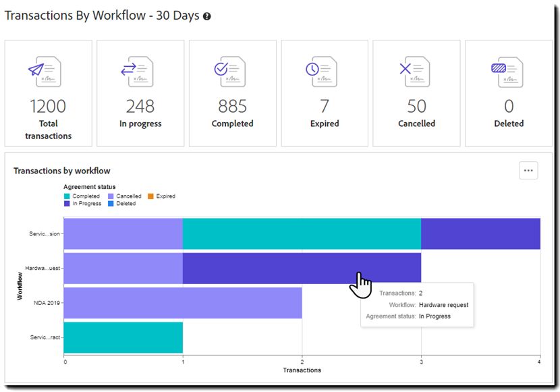The width and height of the screenshot is (560, 392).
Task: Click the Completed checkmark document icon
Action: (x=229, y=72)
